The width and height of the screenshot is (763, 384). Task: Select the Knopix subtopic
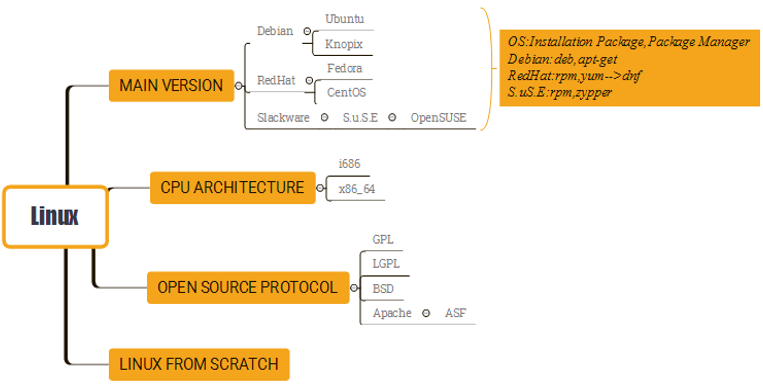(x=344, y=44)
